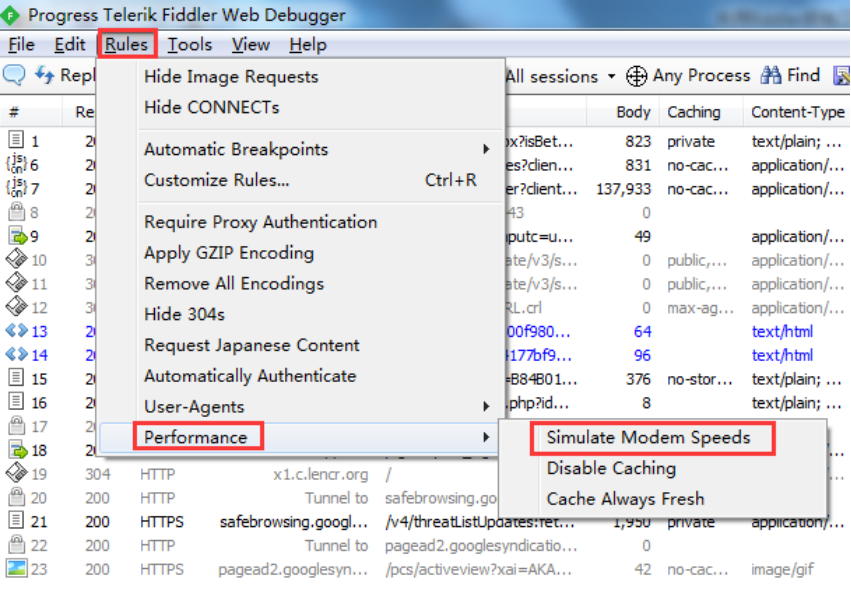Sort by the Caching column header
The height and width of the screenshot is (594, 851).
(694, 112)
